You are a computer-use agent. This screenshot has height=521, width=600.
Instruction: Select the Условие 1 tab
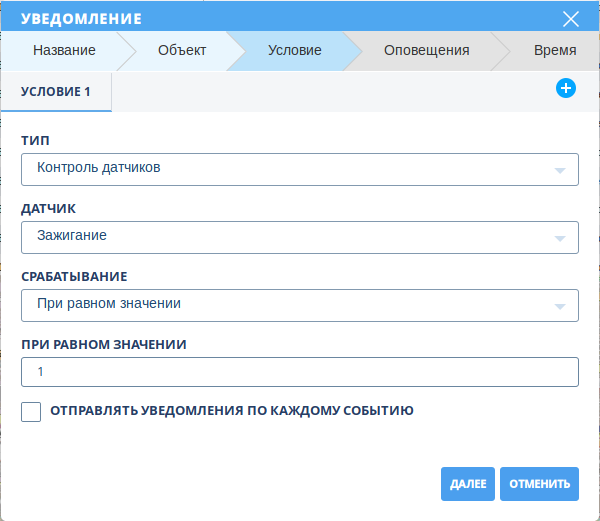pos(56,91)
